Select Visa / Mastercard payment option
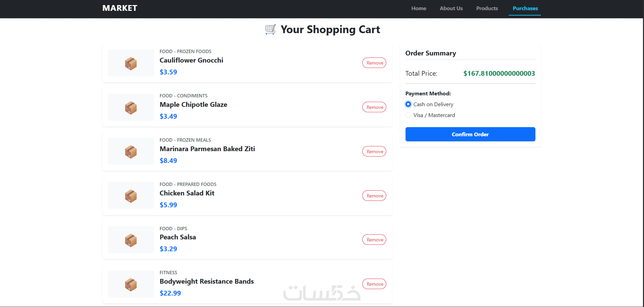Screen dimensions: 644x307 408,115
